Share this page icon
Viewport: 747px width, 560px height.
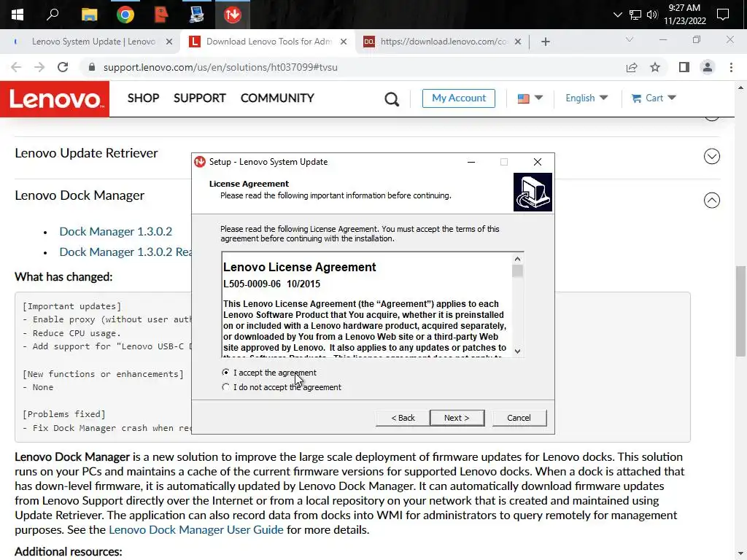(632, 67)
